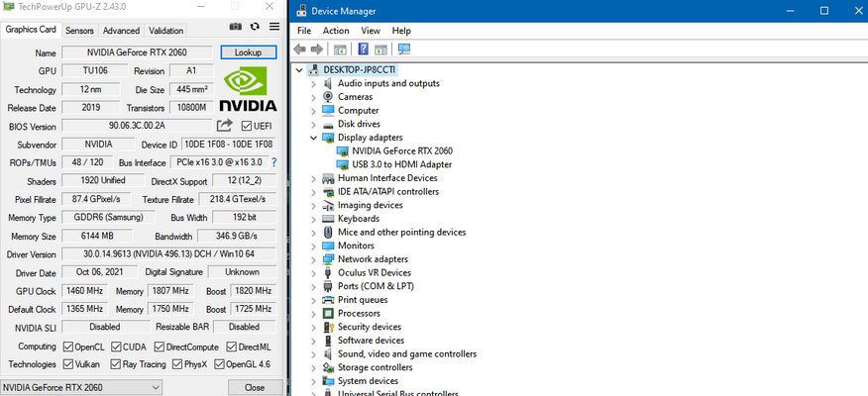Click the Help icon in Device Manager toolbar
This screenshot has height=396, width=868.
coord(364,49)
